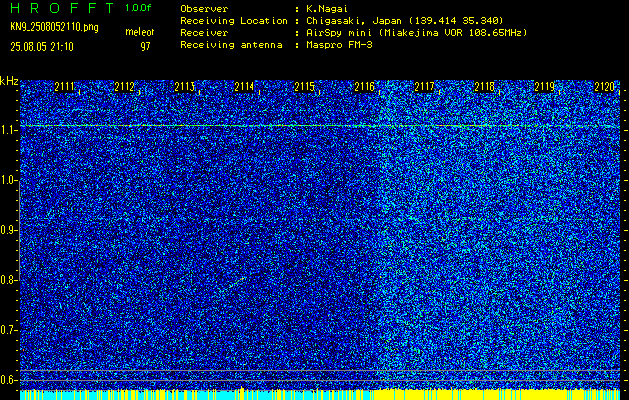This screenshot has height=400, width=629.
Task: Click the 1.1 frequency axis label
Action: point(7,130)
